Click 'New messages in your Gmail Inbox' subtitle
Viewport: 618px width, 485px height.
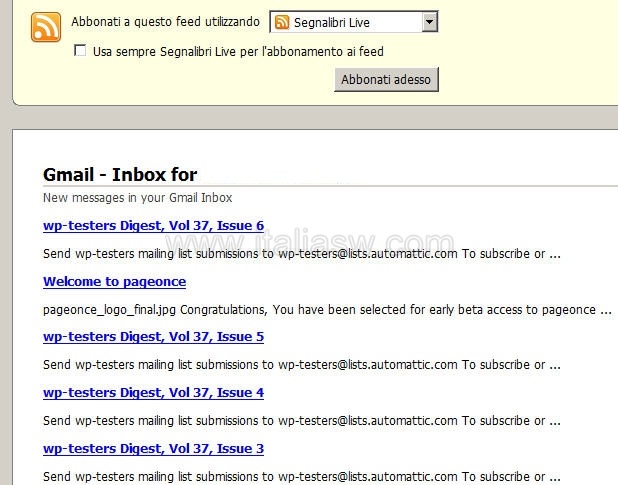click(x=138, y=197)
